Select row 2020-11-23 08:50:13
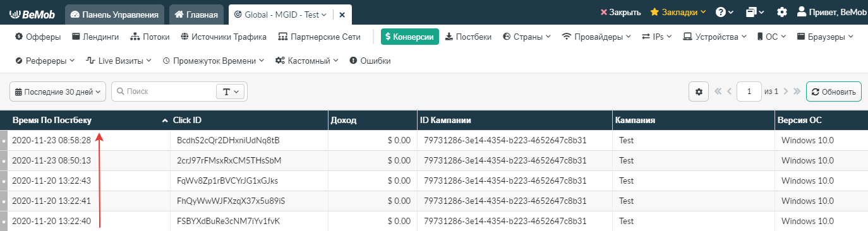The width and height of the screenshot is (868, 231). (x=434, y=160)
